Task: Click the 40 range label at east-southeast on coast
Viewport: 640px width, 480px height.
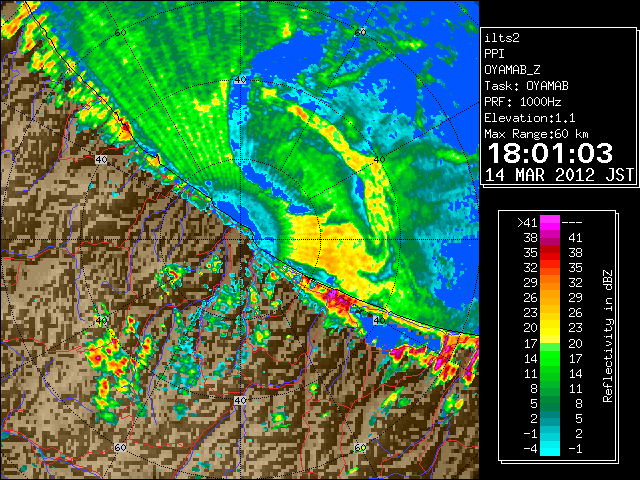Action: (379, 320)
